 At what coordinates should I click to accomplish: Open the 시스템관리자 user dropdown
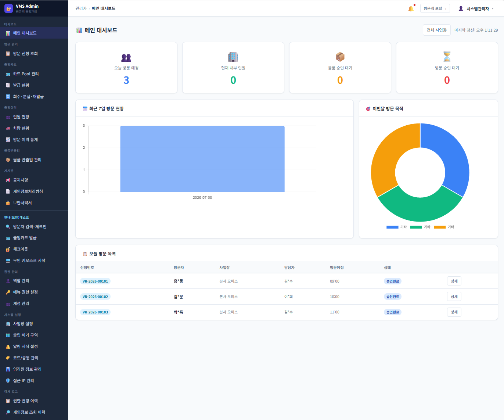[476, 8]
